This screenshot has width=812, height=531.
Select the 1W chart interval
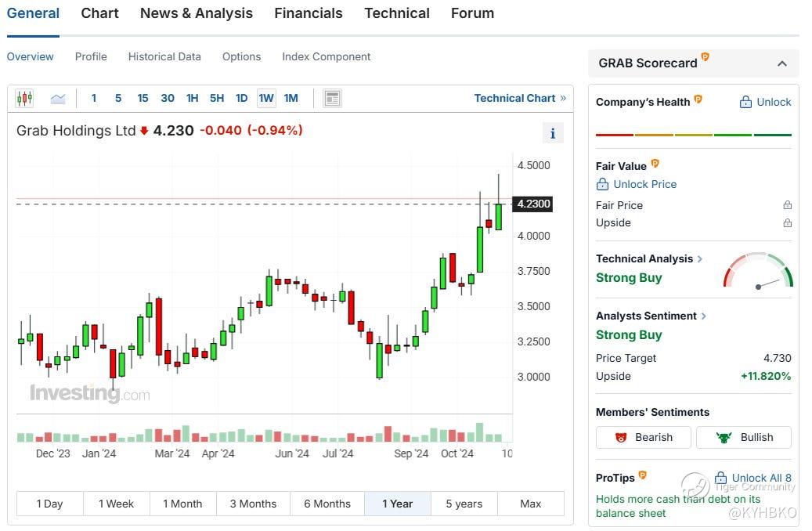[x=266, y=98]
